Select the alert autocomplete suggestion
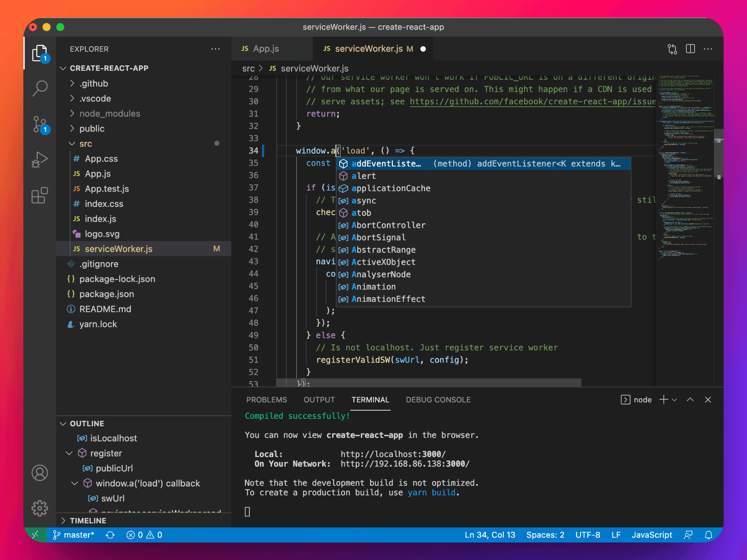Image resolution: width=747 pixels, height=560 pixels. click(483, 176)
